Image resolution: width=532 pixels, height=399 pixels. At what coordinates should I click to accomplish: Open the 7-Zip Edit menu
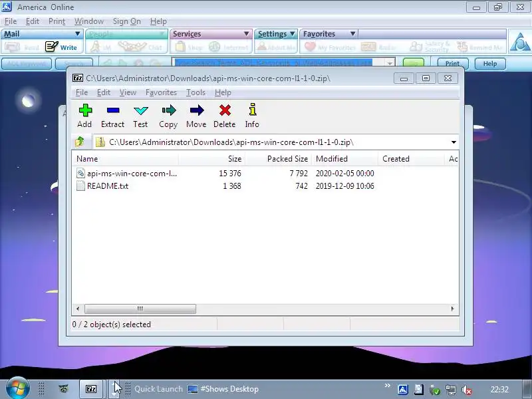pyautogui.click(x=104, y=92)
